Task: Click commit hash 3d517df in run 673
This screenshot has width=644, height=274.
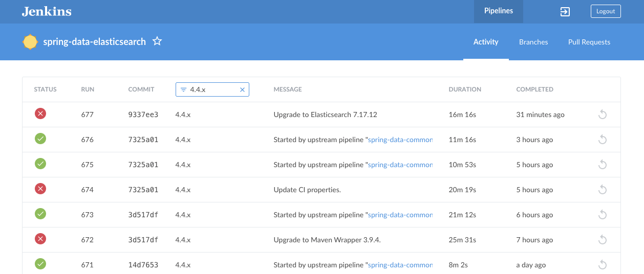Action: [x=143, y=215]
